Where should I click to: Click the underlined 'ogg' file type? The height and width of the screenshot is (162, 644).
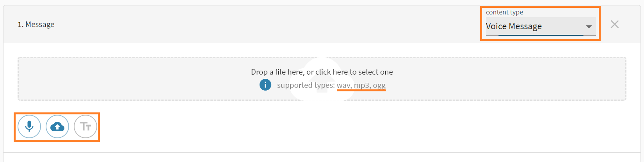tap(379, 85)
